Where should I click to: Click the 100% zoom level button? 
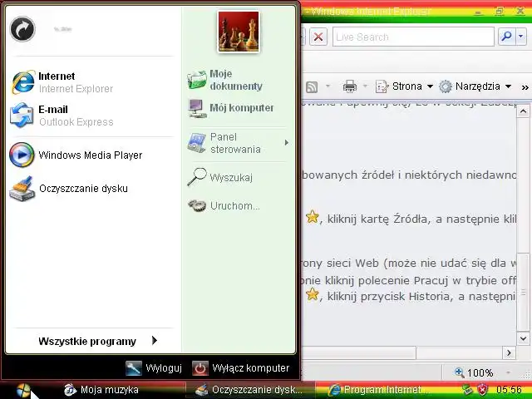click(x=474, y=372)
